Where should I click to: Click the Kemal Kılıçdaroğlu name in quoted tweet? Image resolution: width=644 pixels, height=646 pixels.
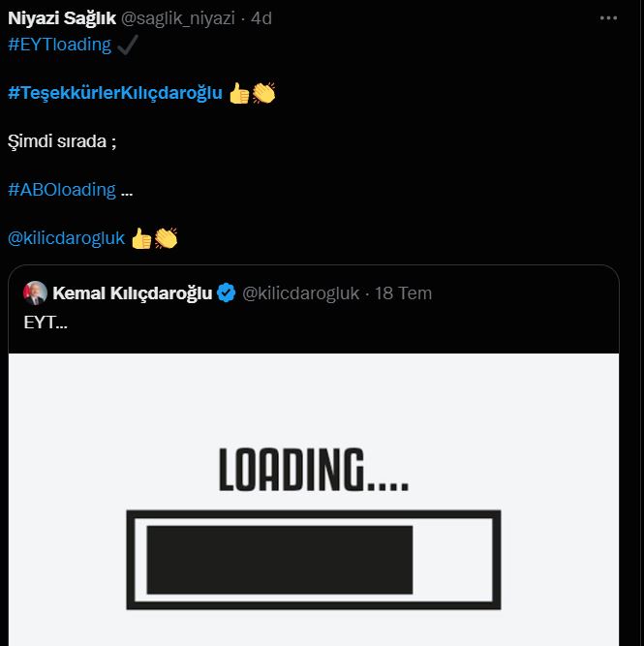click(x=132, y=293)
